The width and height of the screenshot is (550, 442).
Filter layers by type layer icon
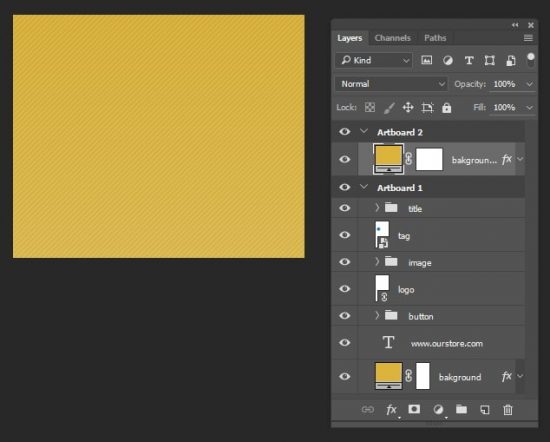[x=469, y=60]
